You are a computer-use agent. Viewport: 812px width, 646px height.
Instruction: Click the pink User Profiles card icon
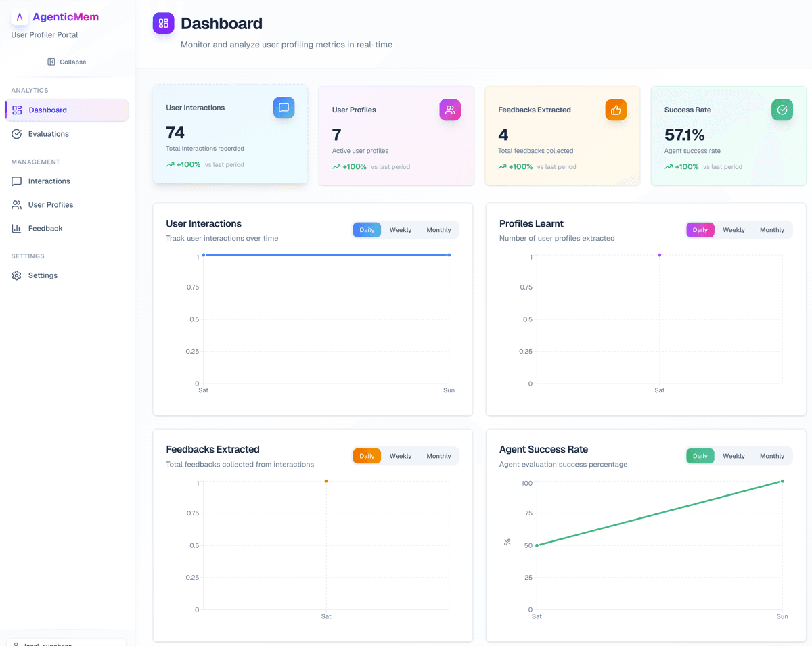(450, 110)
